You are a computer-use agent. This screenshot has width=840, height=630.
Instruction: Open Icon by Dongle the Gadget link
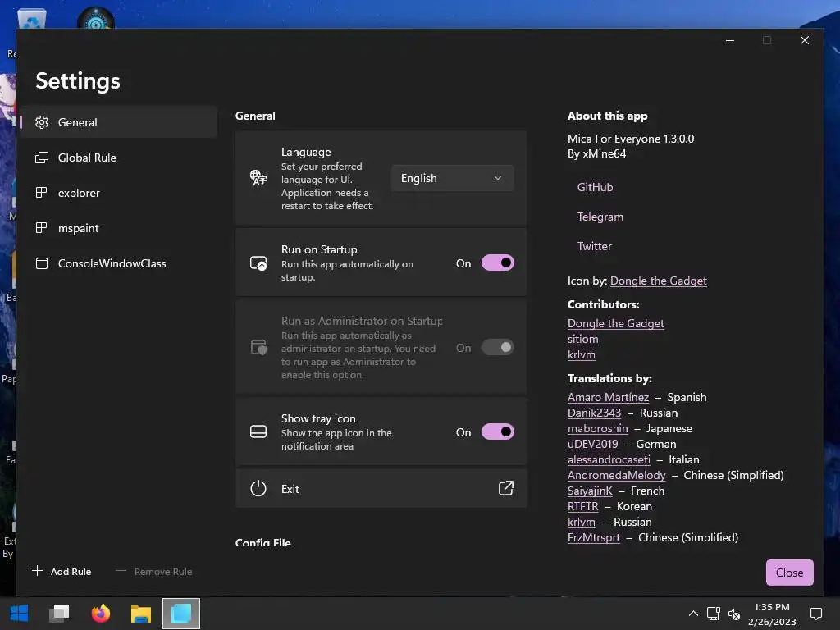coord(659,281)
